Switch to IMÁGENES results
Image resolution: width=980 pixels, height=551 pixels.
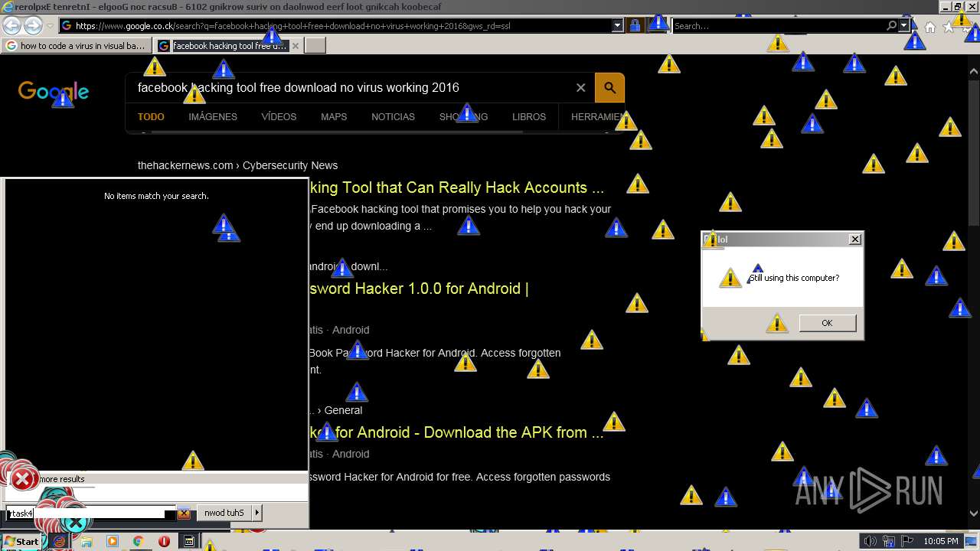click(x=213, y=117)
